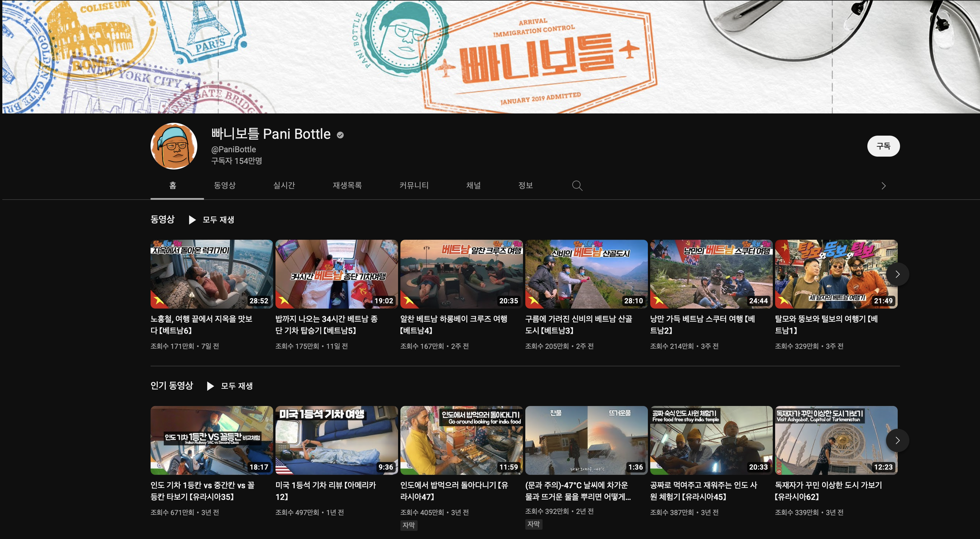Switch to the 동영상 tab
This screenshot has height=539, width=980.
(x=224, y=185)
